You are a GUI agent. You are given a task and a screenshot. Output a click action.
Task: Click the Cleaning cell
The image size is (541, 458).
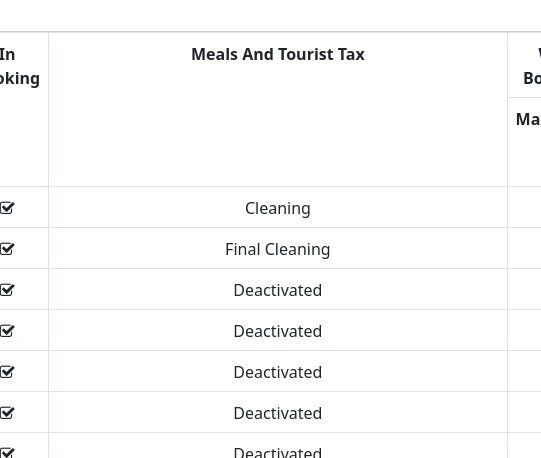pos(278,207)
